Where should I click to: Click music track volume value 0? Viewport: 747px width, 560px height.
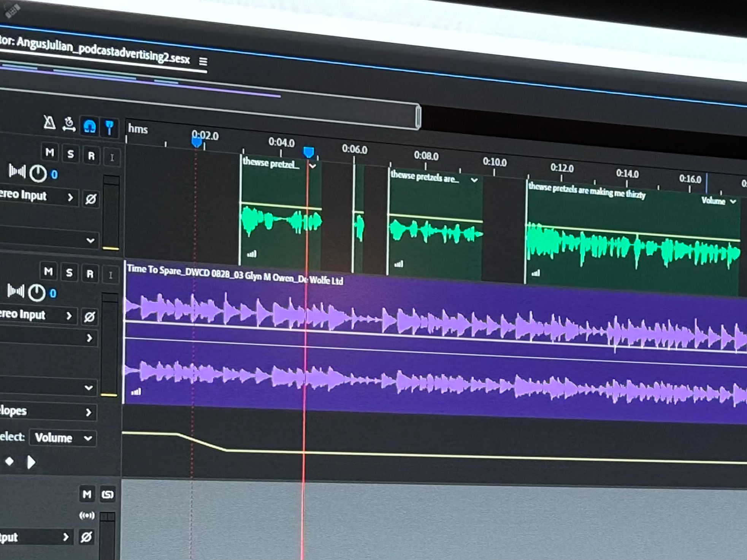tap(53, 294)
